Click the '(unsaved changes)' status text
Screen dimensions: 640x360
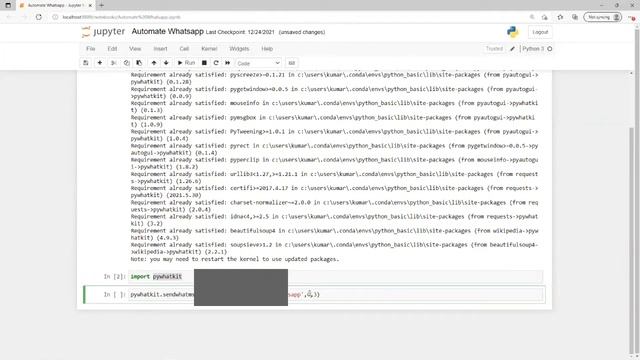pos(302,32)
